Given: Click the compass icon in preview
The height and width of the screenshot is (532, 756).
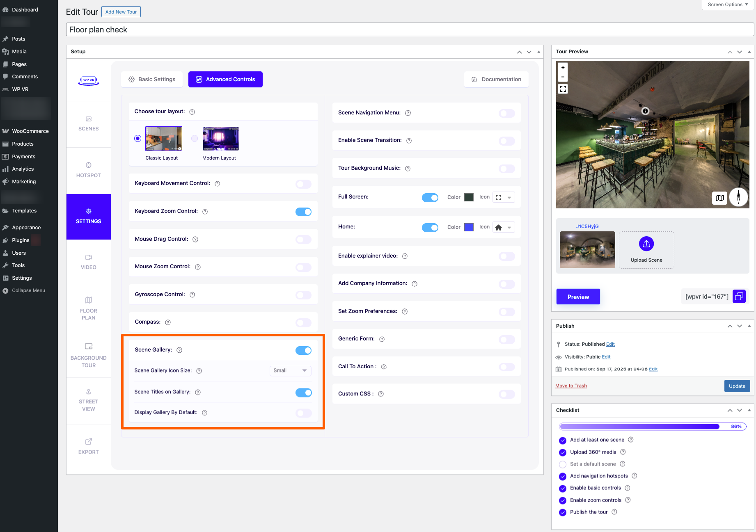Looking at the screenshot, I should [738, 197].
